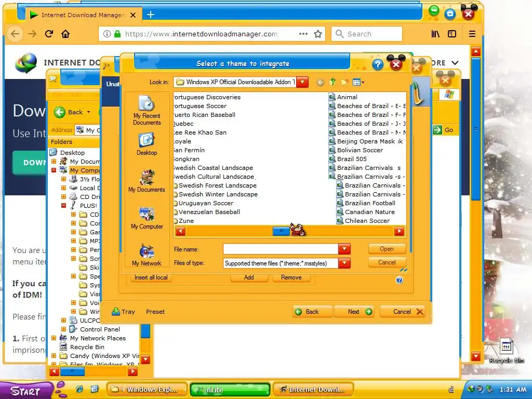Image resolution: width=532 pixels, height=399 pixels.
Task: Open My Documents in the places bar
Action: pyautogui.click(x=147, y=181)
